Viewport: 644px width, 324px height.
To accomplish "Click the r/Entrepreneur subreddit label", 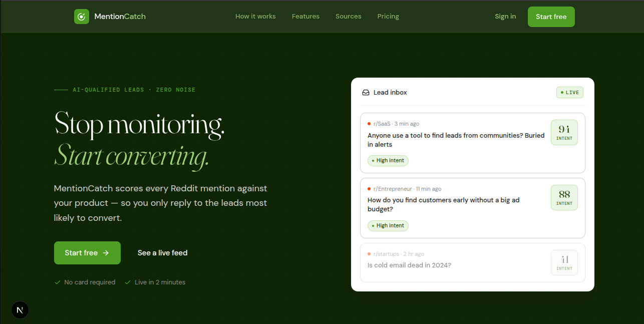I will 393,189.
